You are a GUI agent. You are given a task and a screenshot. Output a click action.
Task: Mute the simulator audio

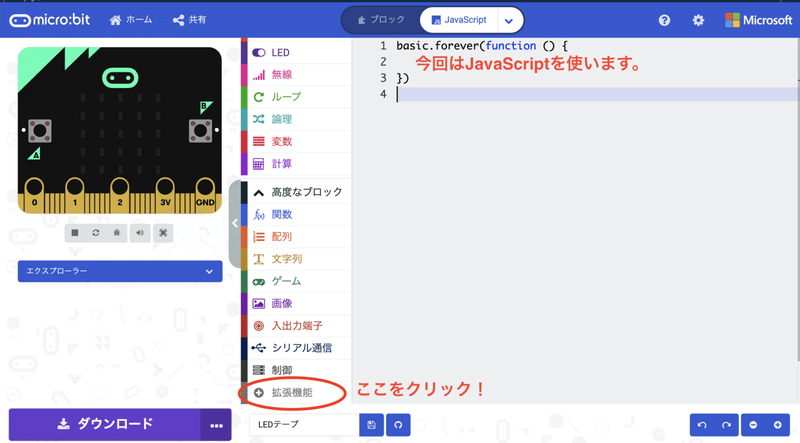tap(140, 233)
